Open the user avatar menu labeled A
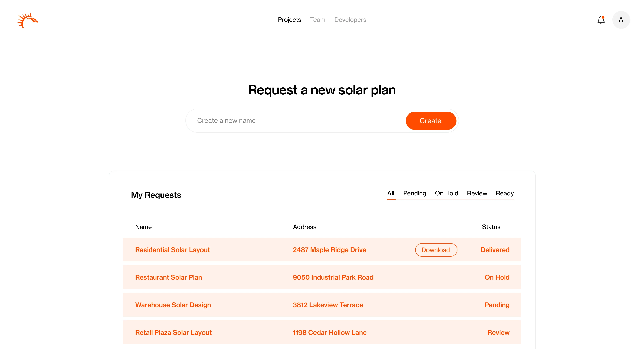The width and height of the screenshot is (644, 349). click(x=621, y=20)
